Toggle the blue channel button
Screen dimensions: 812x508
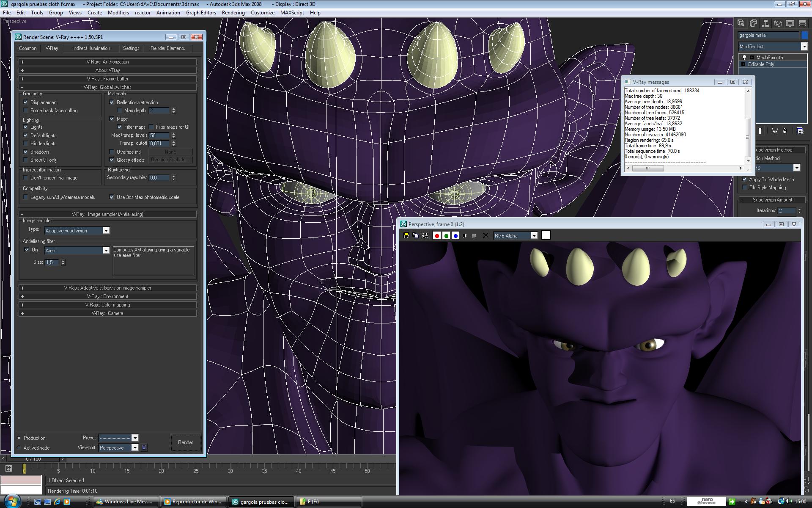(x=455, y=236)
